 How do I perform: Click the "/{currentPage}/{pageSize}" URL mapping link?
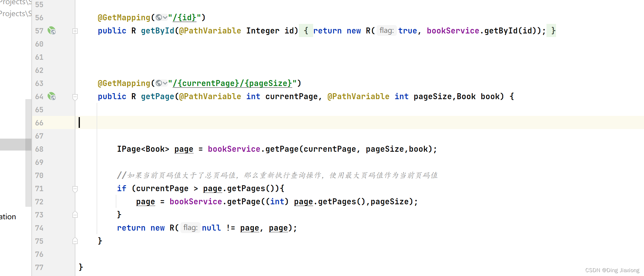click(x=232, y=83)
